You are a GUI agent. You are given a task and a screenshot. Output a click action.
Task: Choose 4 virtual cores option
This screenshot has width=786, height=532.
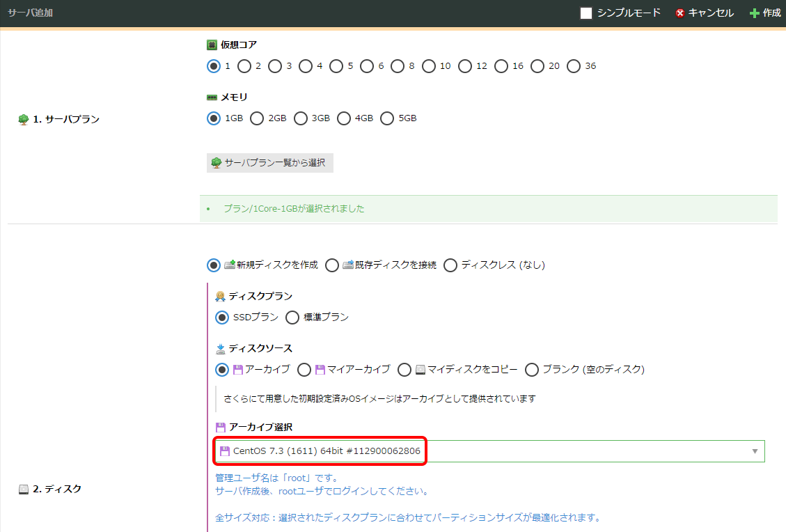click(305, 66)
